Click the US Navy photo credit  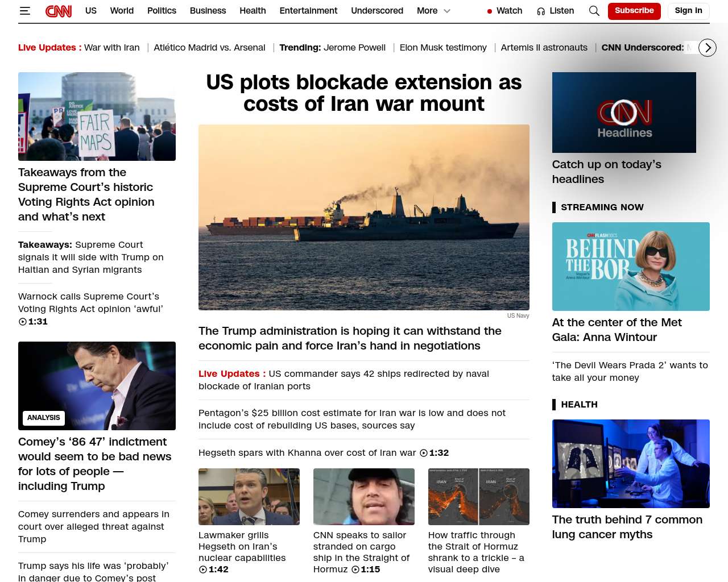click(x=518, y=316)
